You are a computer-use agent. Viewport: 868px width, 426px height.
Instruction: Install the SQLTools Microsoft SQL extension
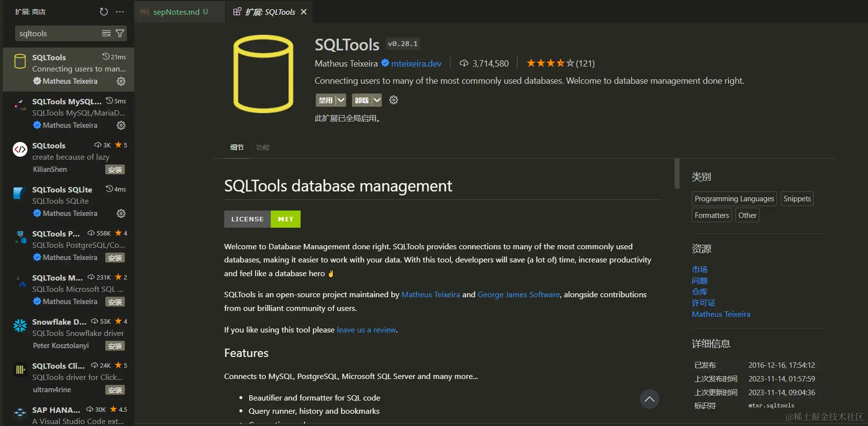115,302
